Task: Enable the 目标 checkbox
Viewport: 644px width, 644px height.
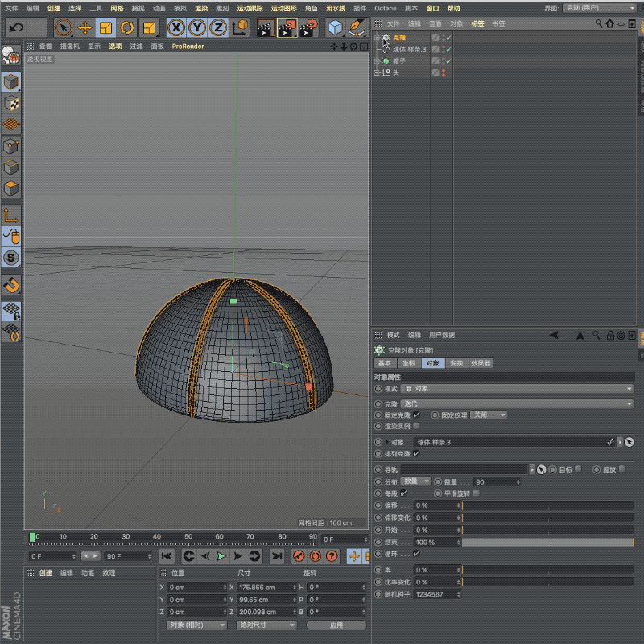Action: pos(578,469)
